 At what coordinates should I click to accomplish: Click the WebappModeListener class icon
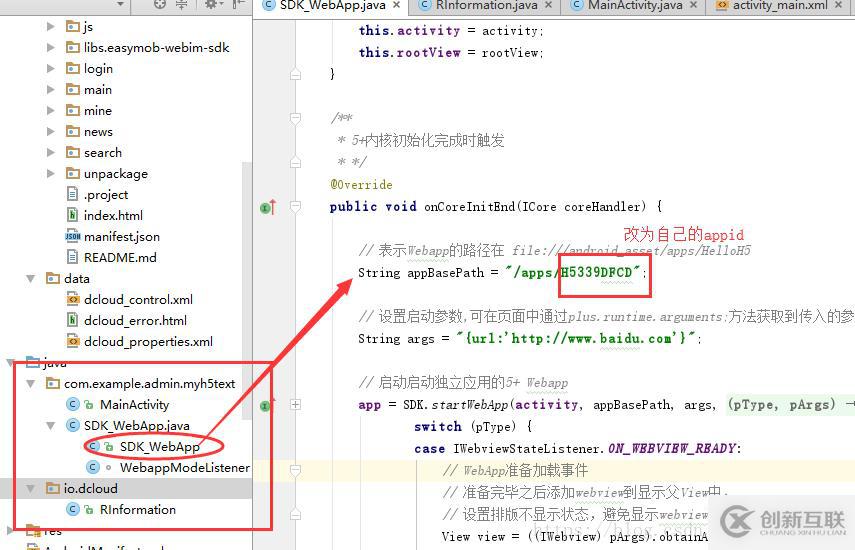point(93,468)
